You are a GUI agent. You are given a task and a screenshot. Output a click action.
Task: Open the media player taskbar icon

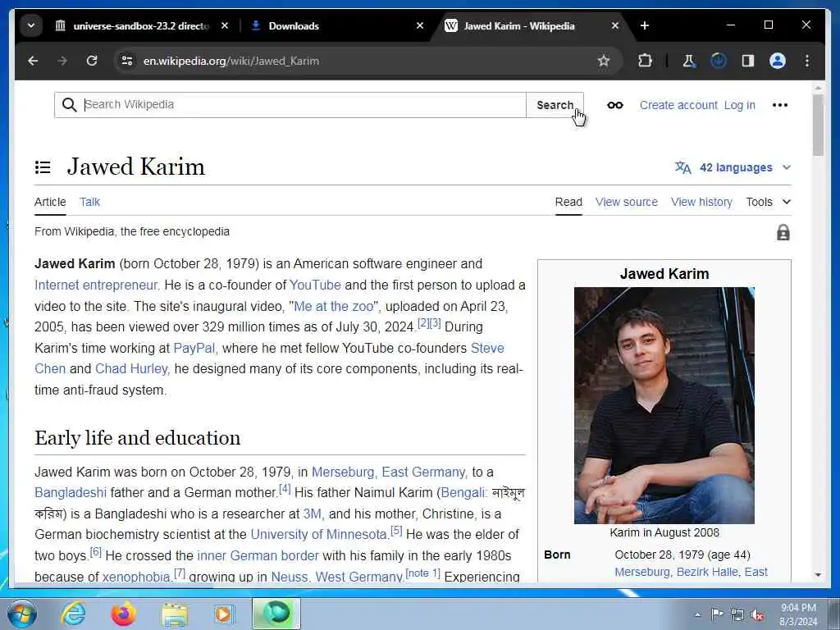tap(224, 614)
